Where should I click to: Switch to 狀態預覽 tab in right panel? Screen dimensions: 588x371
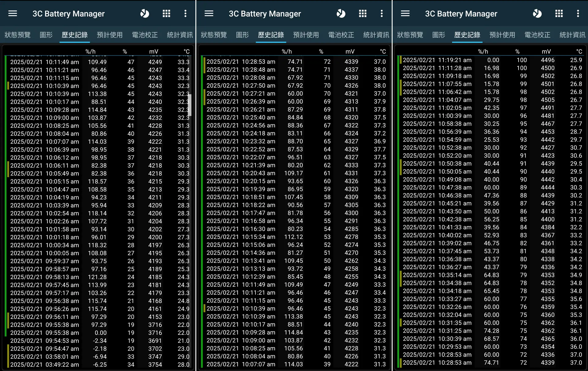pyautogui.click(x=410, y=35)
